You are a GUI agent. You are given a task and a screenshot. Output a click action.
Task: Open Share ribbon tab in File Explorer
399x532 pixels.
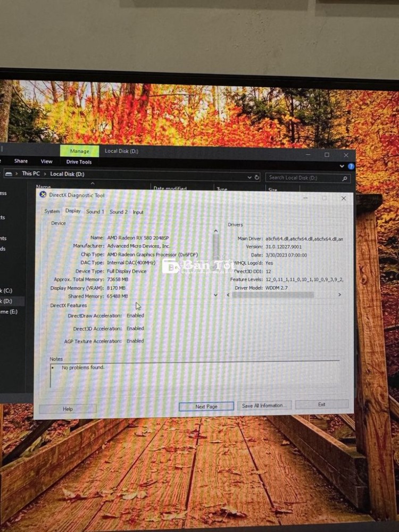click(21, 161)
